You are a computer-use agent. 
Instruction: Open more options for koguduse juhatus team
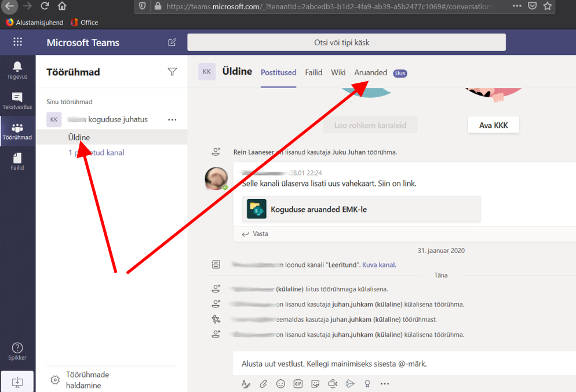pos(172,119)
